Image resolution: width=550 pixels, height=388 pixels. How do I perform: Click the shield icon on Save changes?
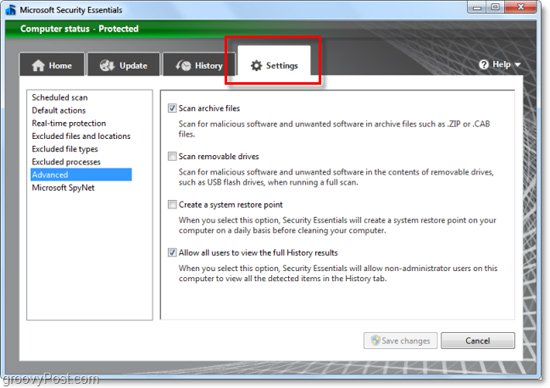[375, 340]
